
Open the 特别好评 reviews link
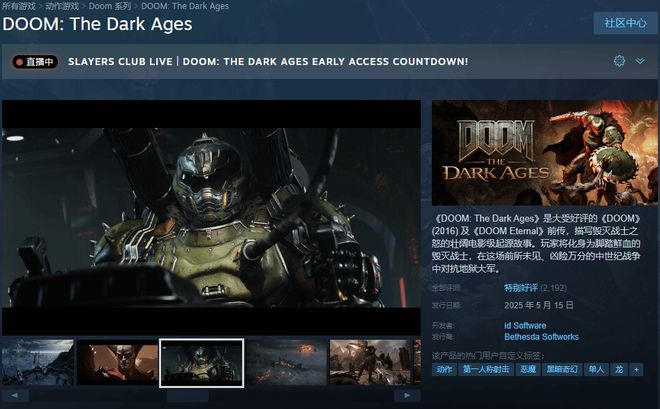click(x=521, y=288)
